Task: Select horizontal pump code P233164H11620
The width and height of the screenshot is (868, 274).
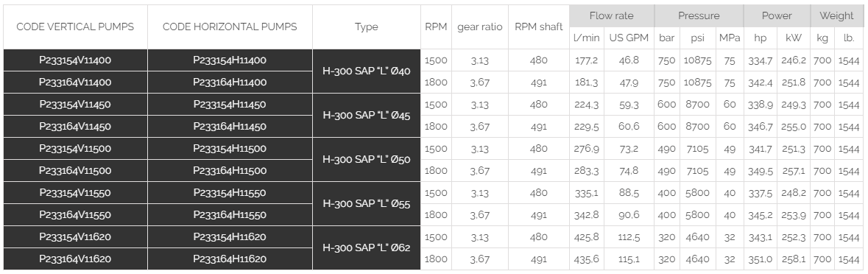Action: tap(230, 259)
